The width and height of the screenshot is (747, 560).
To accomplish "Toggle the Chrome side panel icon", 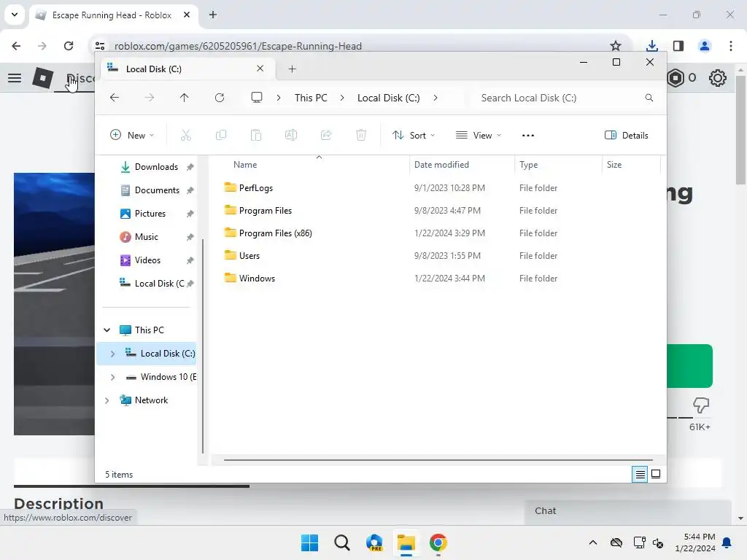I will [x=678, y=46].
